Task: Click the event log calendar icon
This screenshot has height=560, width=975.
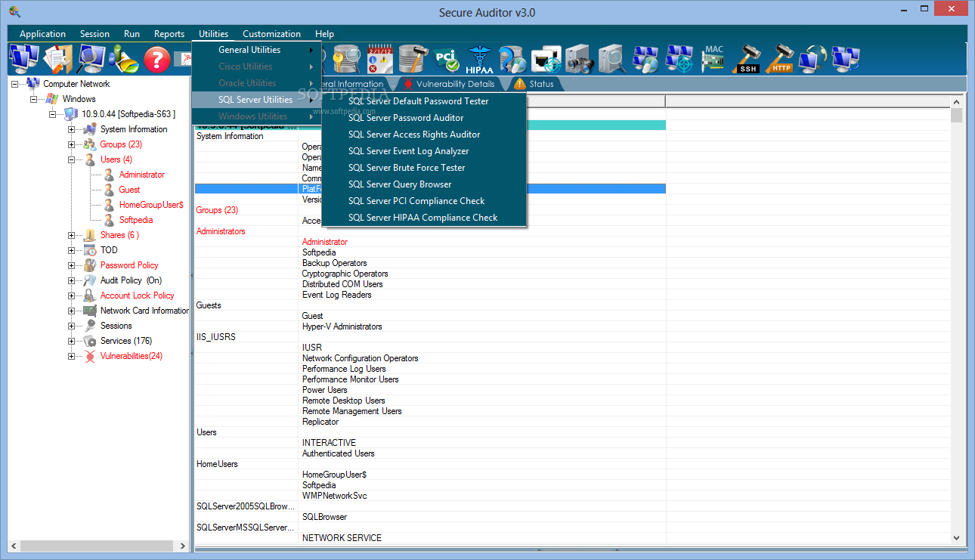Action: click(380, 59)
